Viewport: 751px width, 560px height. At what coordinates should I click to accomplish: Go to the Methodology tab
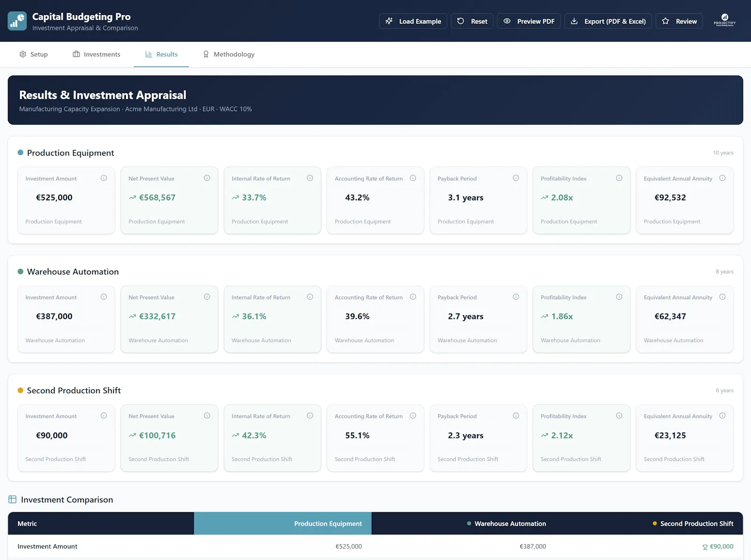coord(229,54)
